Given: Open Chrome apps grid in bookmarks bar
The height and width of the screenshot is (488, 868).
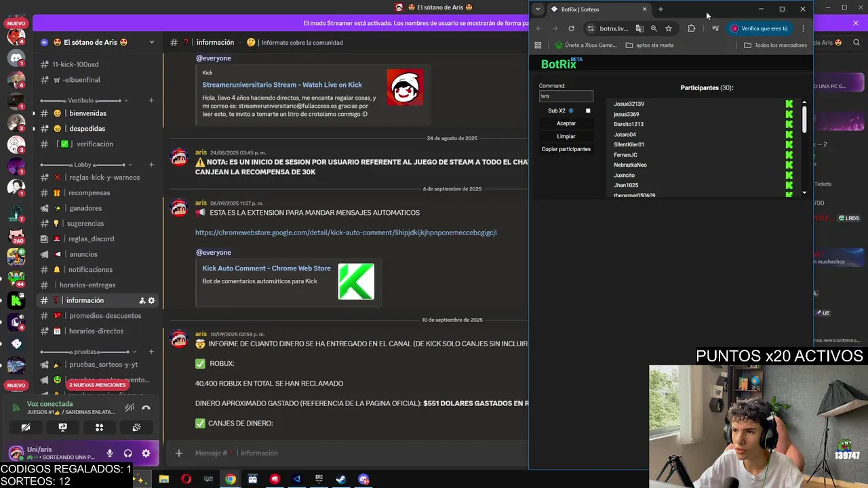Looking at the screenshot, I should pos(538,45).
